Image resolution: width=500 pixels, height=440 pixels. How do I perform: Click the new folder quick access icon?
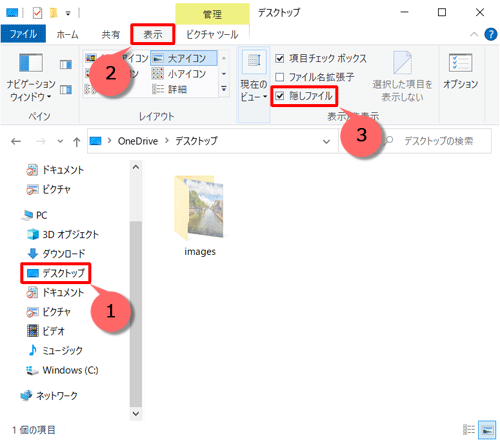tap(54, 13)
